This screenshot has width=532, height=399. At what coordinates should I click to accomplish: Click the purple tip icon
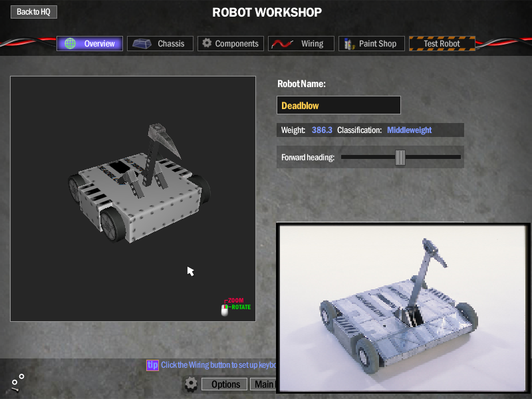tap(152, 364)
